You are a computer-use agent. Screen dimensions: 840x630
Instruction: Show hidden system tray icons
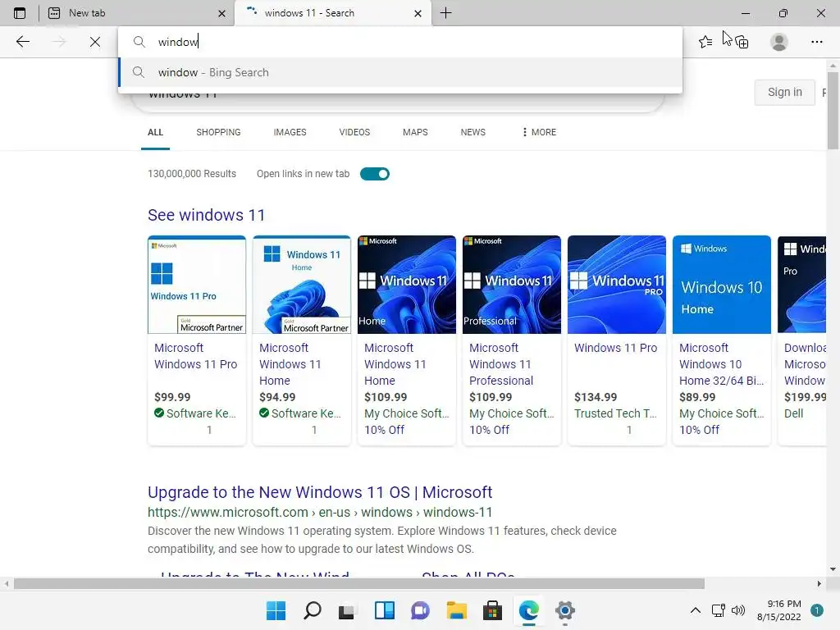click(696, 610)
